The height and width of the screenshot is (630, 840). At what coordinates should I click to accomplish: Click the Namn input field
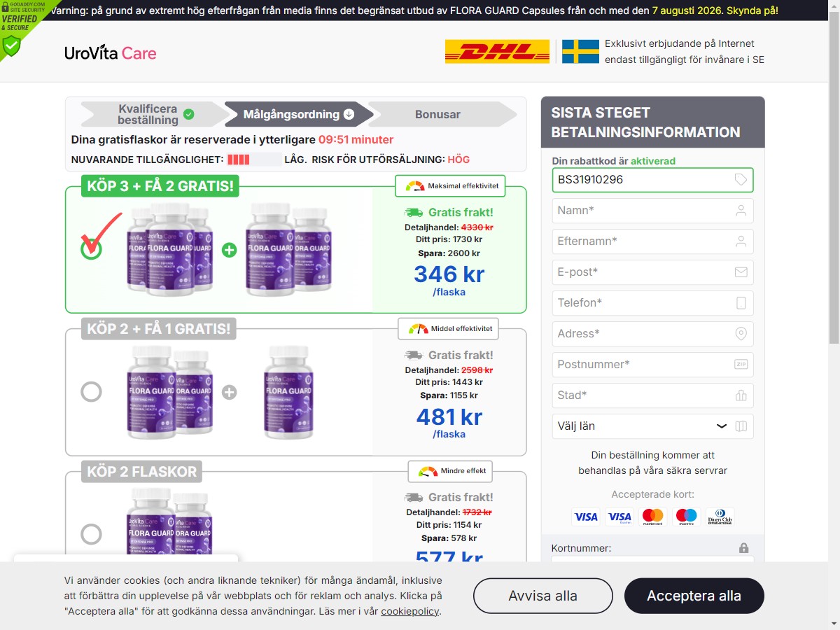point(652,211)
